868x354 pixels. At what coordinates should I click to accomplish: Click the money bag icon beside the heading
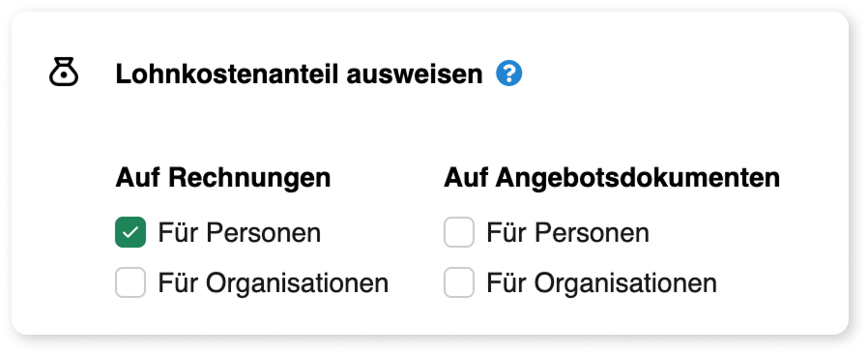pyautogui.click(x=64, y=74)
